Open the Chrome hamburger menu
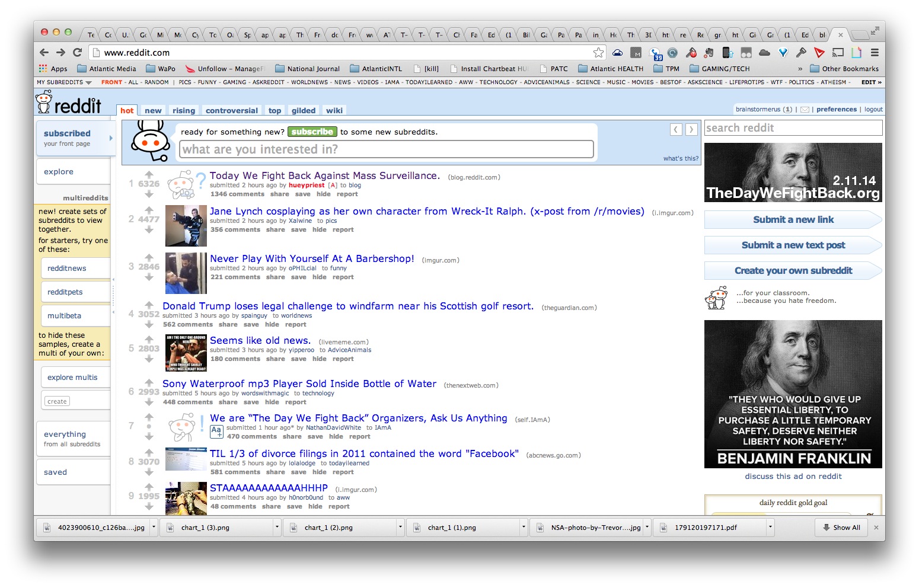 pyautogui.click(x=875, y=53)
